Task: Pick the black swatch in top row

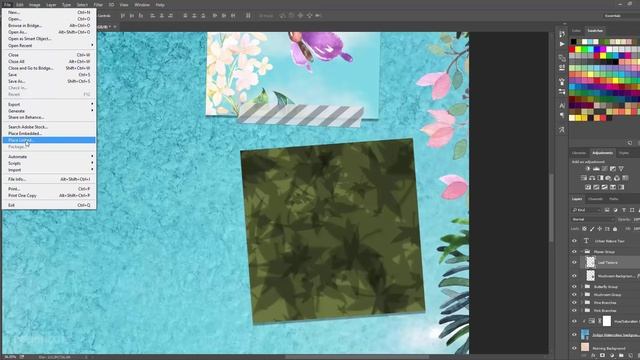Action: click(x=573, y=41)
